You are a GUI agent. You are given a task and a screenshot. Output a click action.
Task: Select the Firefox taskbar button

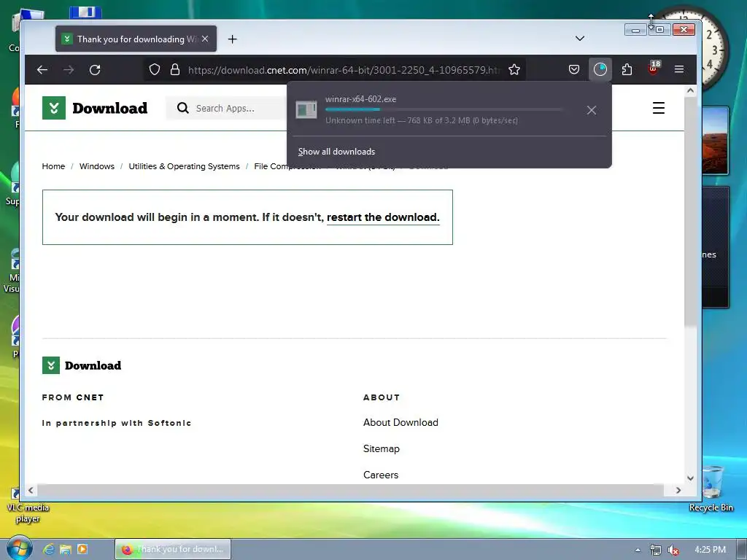tap(173, 549)
